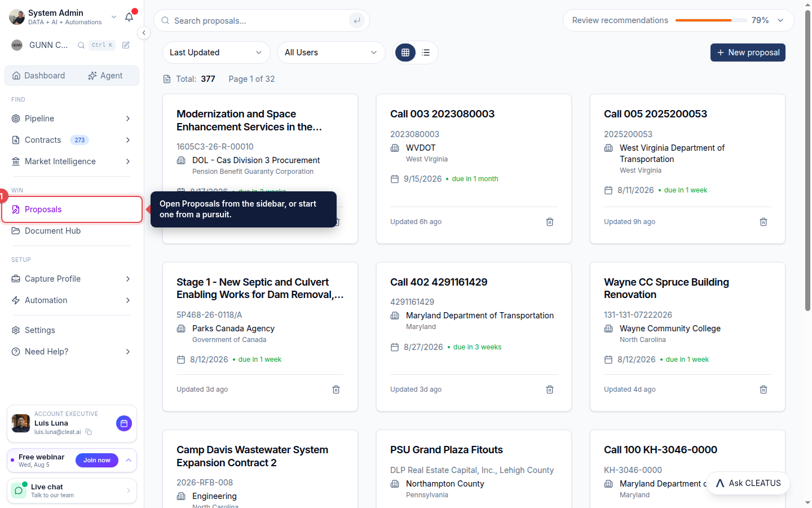812x508 pixels.
Task: Focus the Search proposals field
Action: click(x=261, y=21)
